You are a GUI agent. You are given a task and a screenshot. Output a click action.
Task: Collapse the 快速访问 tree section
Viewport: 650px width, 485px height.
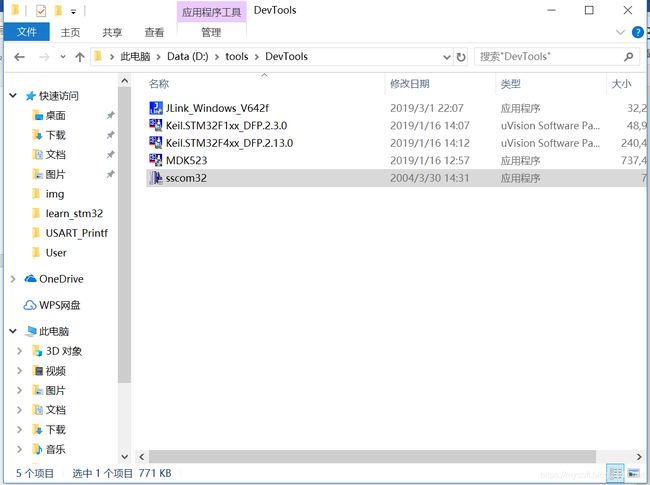(13, 96)
